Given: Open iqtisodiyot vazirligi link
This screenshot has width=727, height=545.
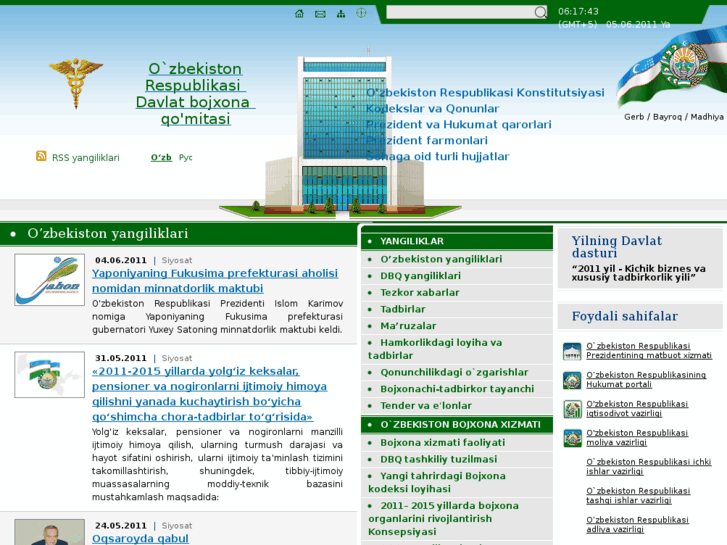Looking at the screenshot, I should click(637, 409).
